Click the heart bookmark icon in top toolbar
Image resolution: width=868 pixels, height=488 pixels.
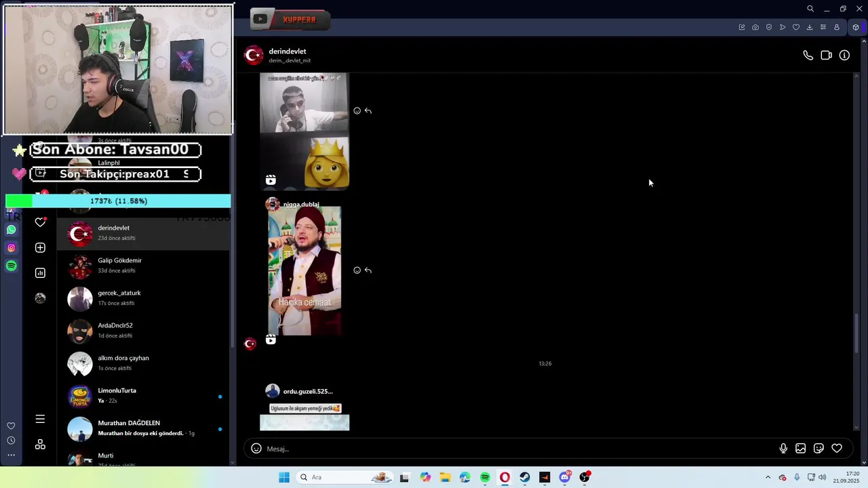[x=796, y=27]
